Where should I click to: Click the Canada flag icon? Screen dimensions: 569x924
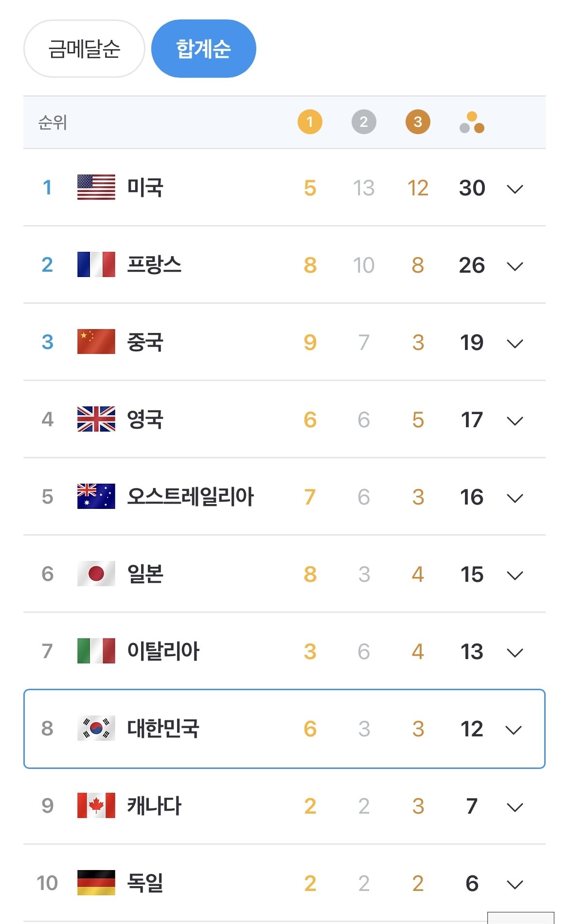(96, 805)
